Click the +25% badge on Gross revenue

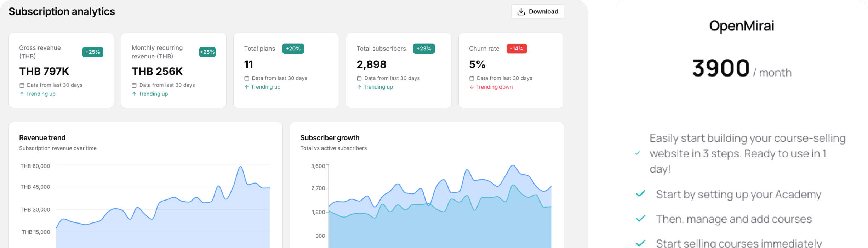(93, 52)
